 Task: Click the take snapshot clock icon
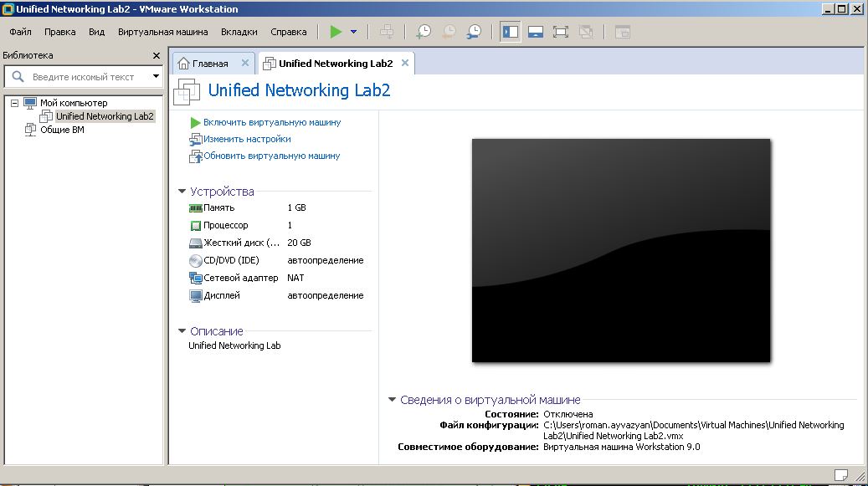click(x=424, y=32)
